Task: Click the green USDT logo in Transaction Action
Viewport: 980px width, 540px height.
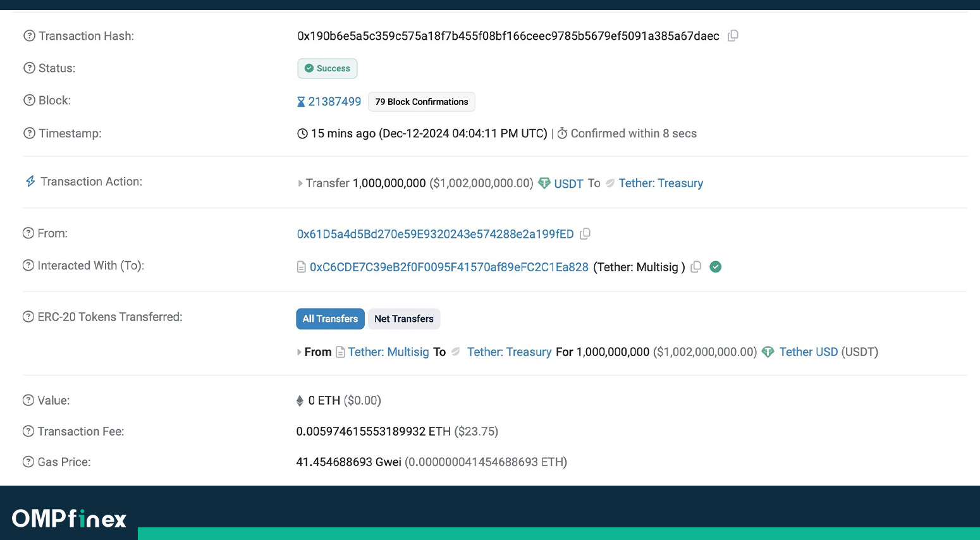Action: coord(544,183)
